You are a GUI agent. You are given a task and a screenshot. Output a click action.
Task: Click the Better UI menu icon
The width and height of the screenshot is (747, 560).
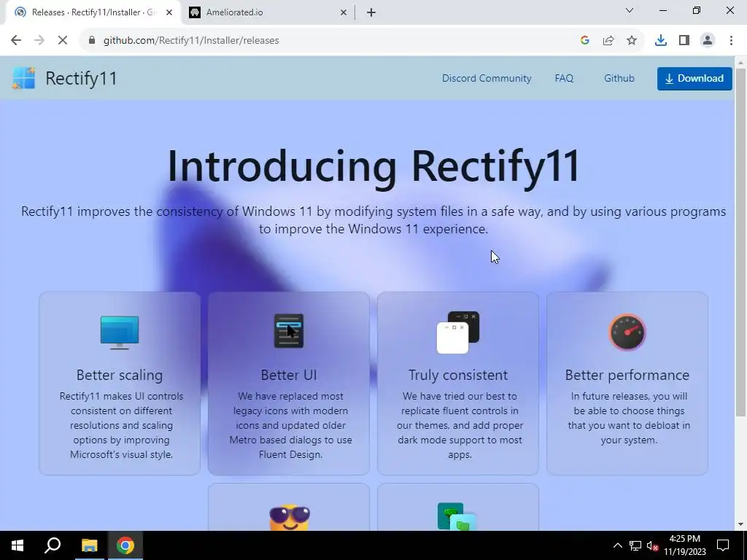tap(289, 331)
